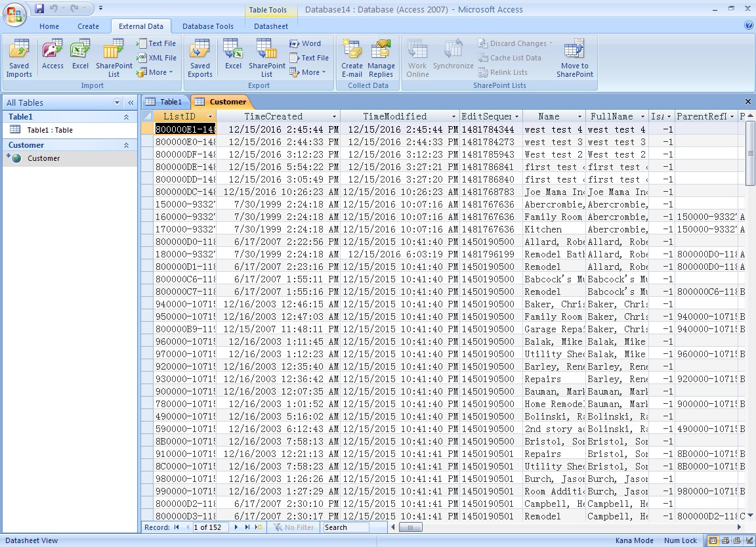Image resolution: width=756 pixels, height=547 pixels.
Task: Go to last record
Action: pyautogui.click(x=247, y=527)
